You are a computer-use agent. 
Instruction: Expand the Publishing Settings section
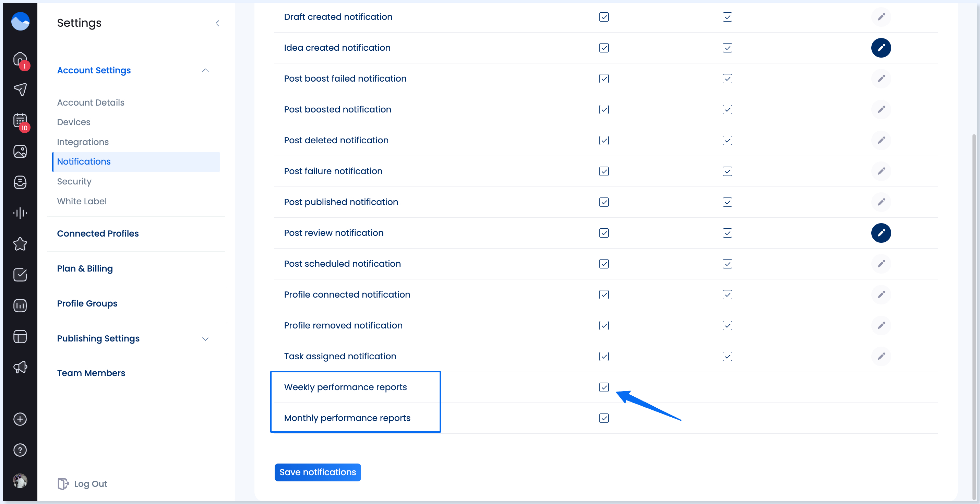[205, 339]
